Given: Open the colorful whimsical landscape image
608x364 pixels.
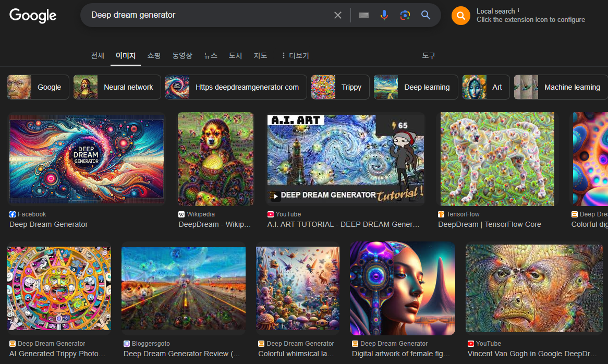Looking at the screenshot, I should [298, 288].
